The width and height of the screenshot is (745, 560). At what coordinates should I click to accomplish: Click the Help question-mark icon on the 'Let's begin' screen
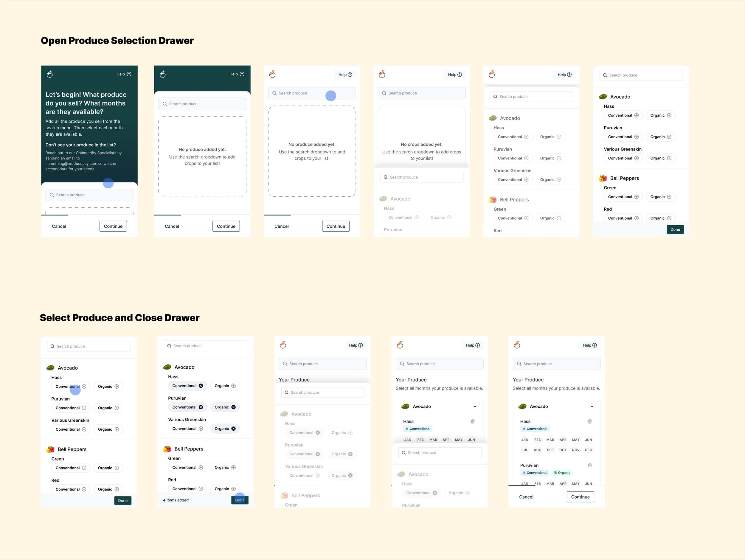129,74
